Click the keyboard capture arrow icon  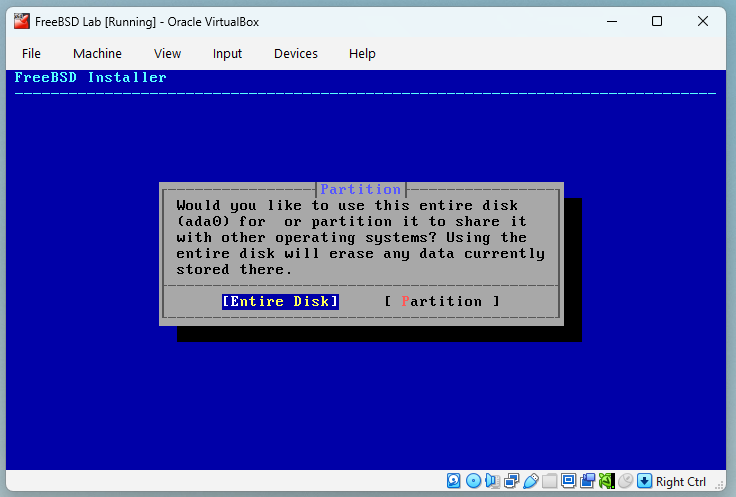tap(644, 481)
